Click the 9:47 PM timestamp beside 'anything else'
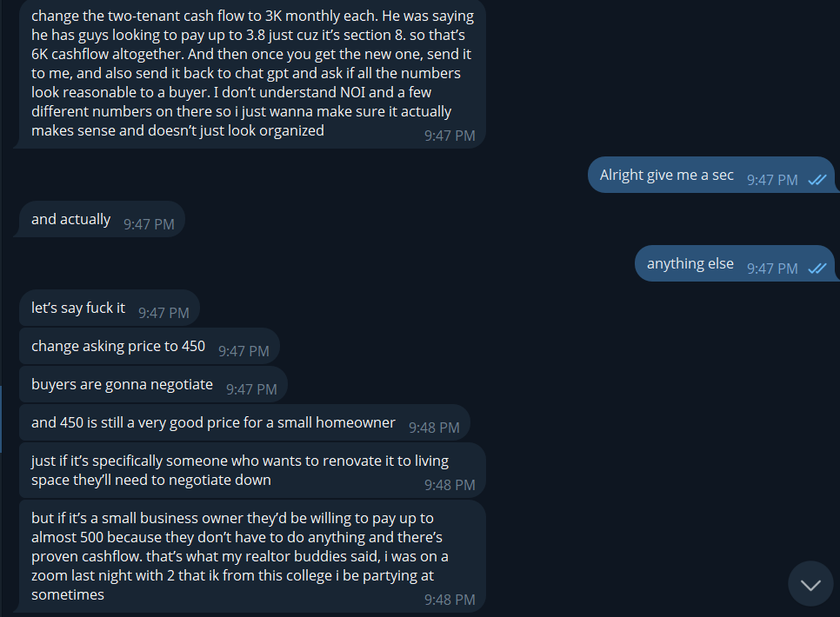This screenshot has width=840, height=617. tap(772, 268)
